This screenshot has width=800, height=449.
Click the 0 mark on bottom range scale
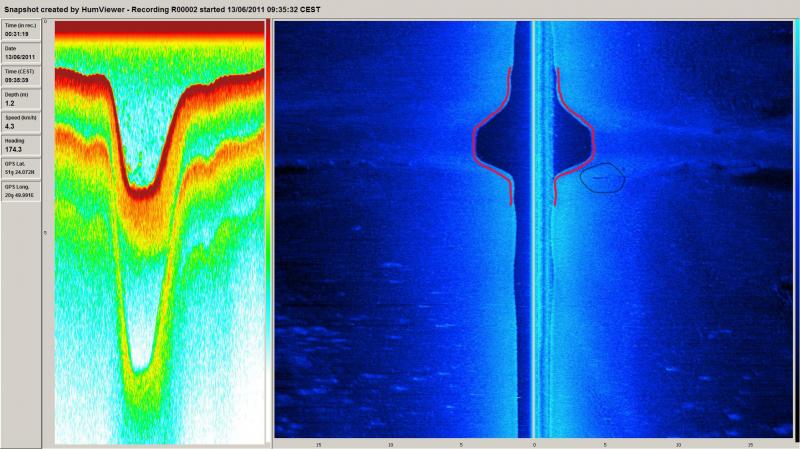click(534, 443)
